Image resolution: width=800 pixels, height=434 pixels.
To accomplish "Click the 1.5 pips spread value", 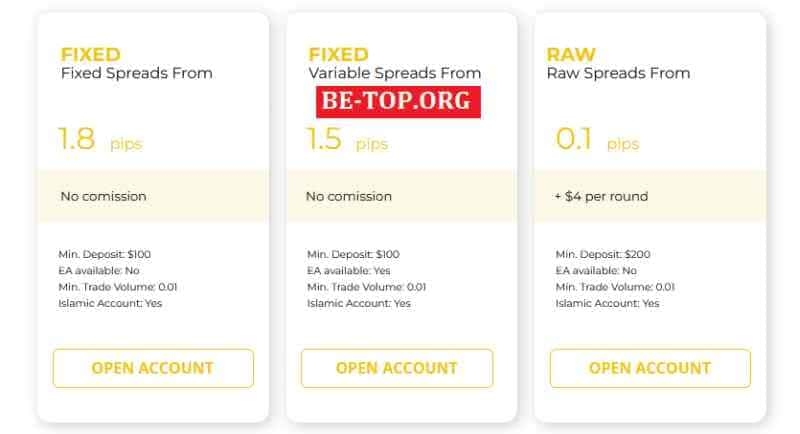I will point(346,141).
